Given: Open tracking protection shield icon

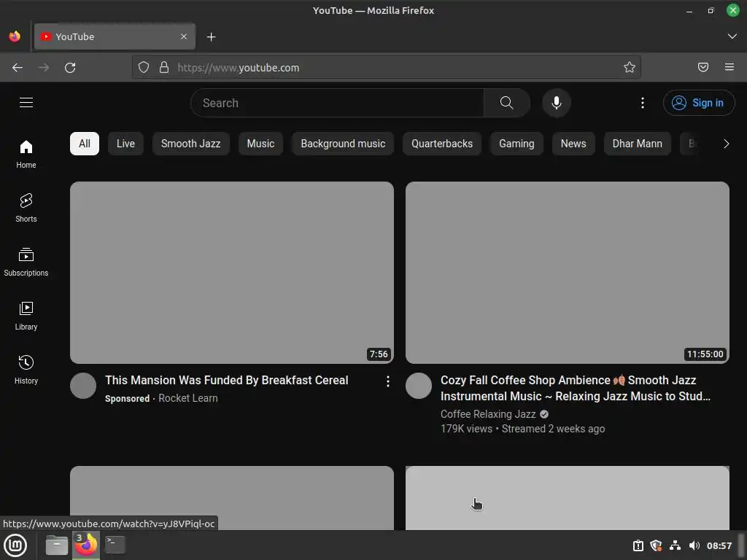Looking at the screenshot, I should [144, 68].
